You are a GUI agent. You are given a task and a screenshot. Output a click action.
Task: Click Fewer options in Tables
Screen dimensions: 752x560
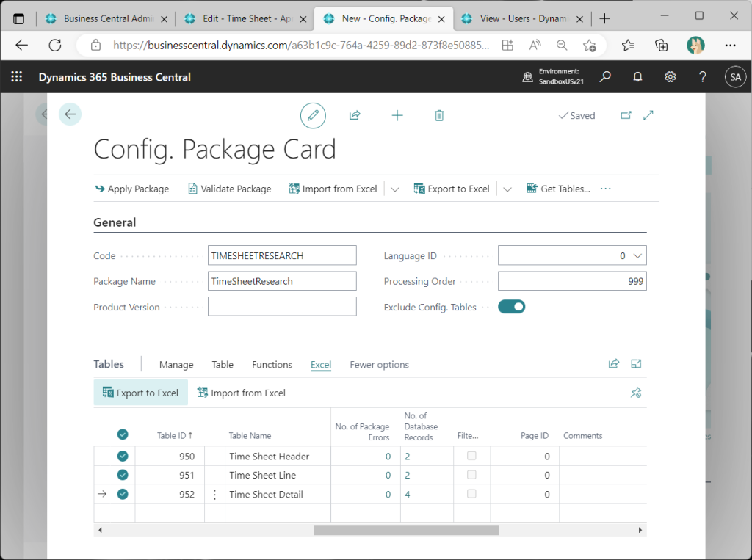pos(380,364)
